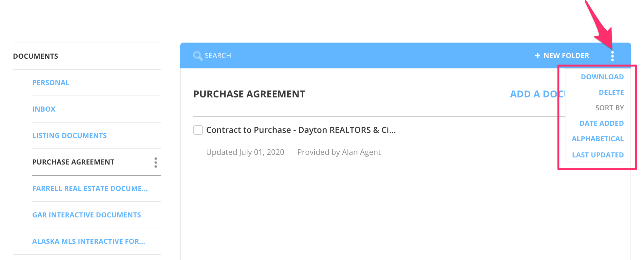Sort documents by Last Updated
The image size is (644, 260).
tap(598, 155)
